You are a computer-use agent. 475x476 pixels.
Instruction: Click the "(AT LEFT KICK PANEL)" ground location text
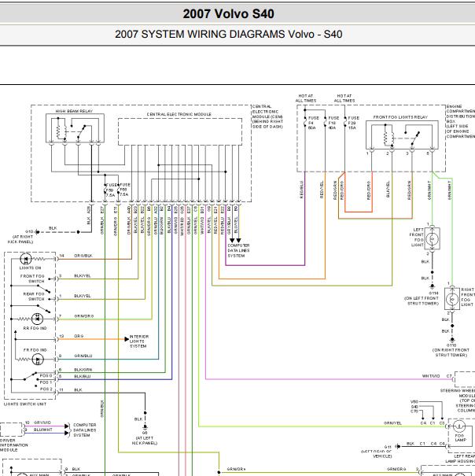pos(145,441)
